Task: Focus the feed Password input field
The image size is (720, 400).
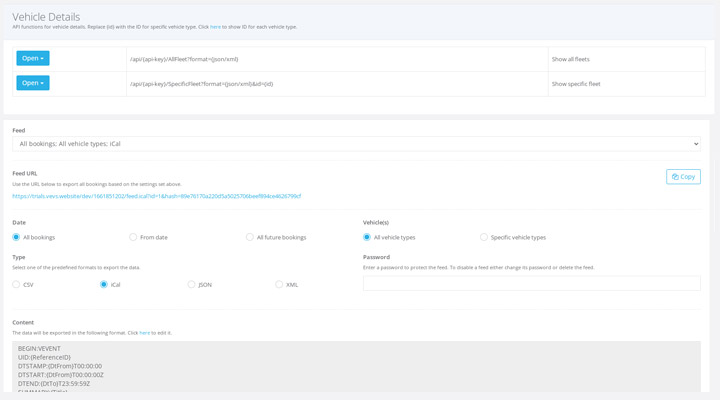Action: pyautogui.click(x=532, y=283)
